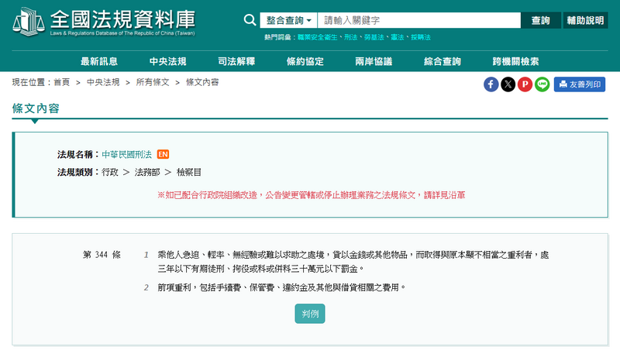Click paragraph 2 text starting 前項重利
This screenshot has width=620, height=364.
[282, 287]
